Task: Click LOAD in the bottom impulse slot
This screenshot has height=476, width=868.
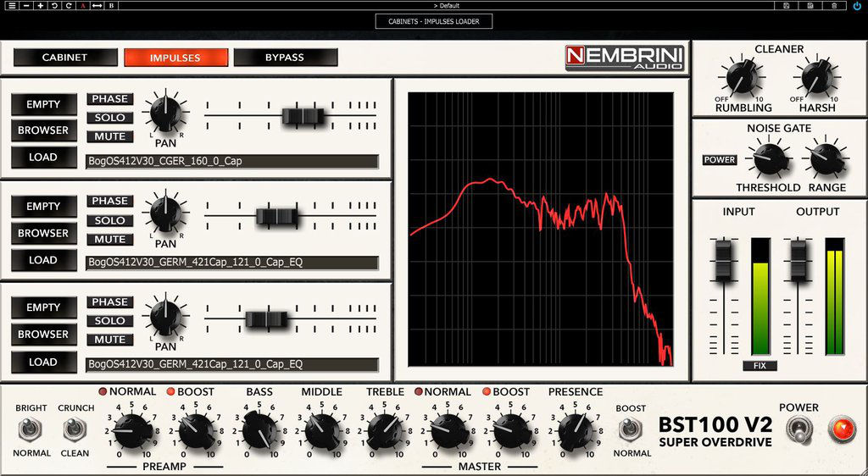Action: click(x=44, y=363)
